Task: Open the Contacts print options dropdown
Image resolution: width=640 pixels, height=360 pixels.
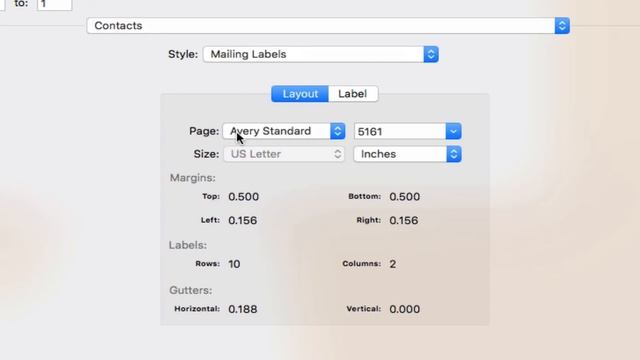Action: (328, 26)
